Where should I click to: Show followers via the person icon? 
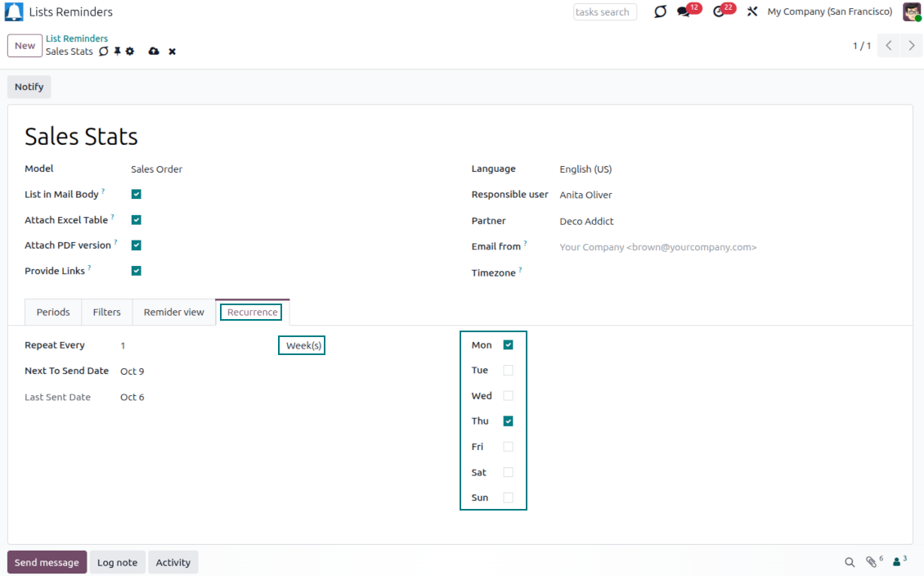click(898, 562)
